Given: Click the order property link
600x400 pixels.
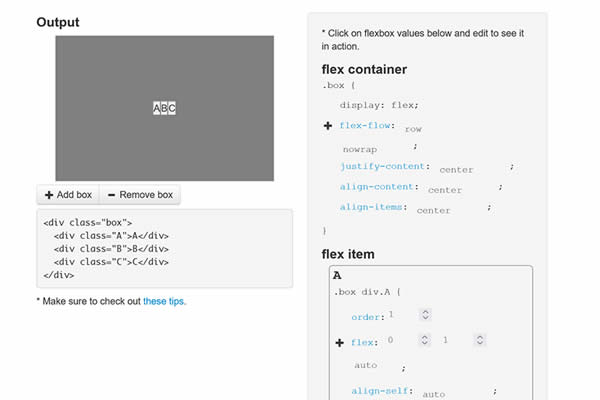Looking at the screenshot, I should [x=365, y=317].
